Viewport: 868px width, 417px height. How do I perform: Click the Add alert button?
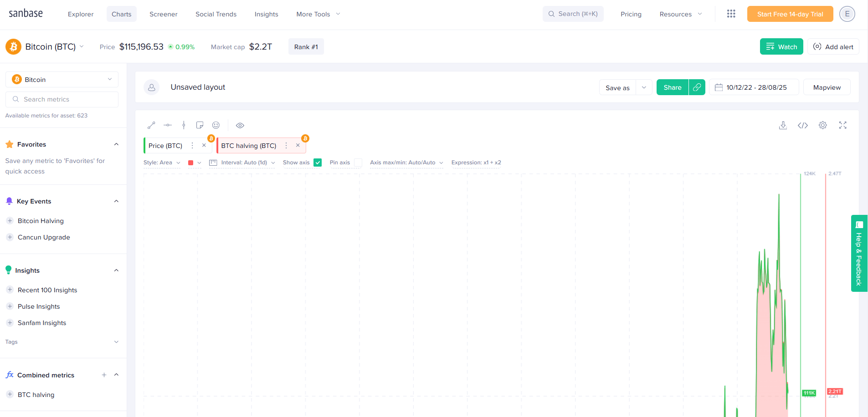pos(833,46)
